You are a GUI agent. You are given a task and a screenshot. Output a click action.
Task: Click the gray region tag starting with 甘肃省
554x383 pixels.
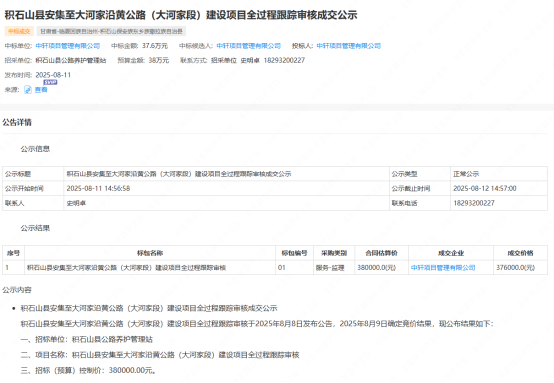coord(111,31)
